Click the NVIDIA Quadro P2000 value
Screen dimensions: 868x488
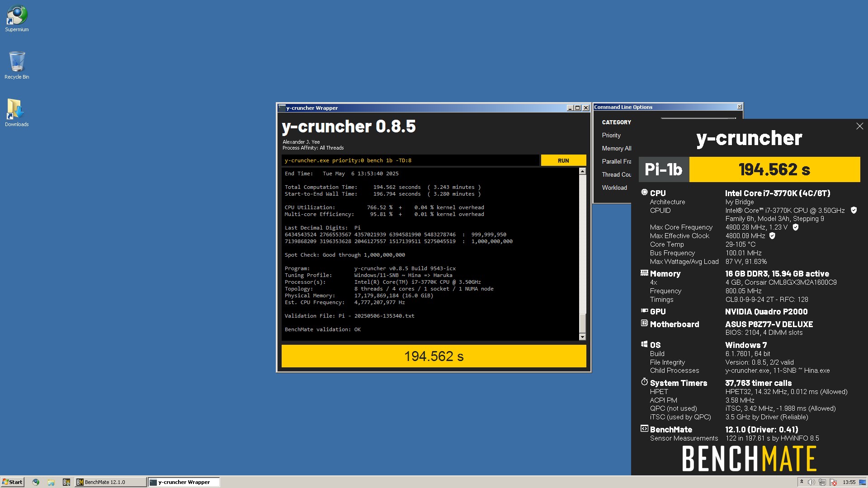[766, 311]
